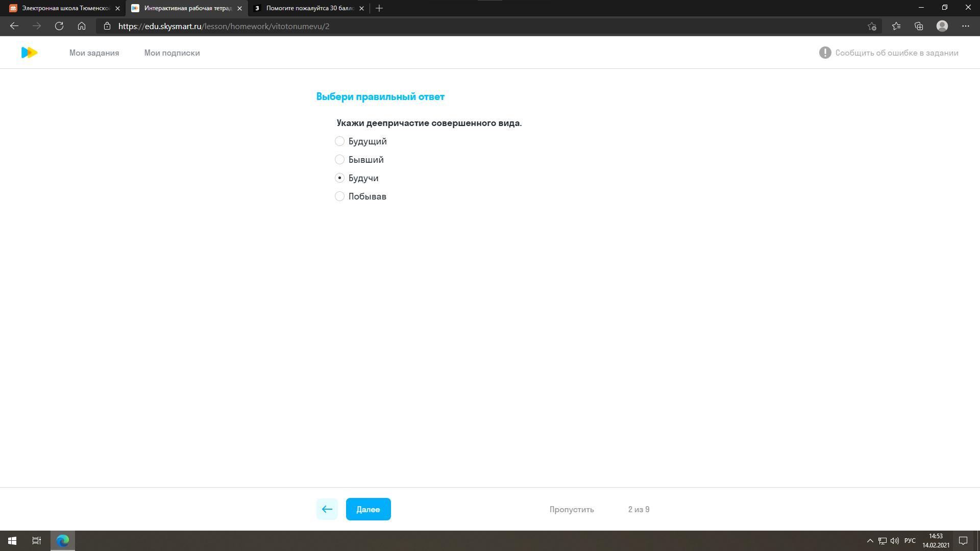Open the browser favorites star icon

(x=896, y=26)
